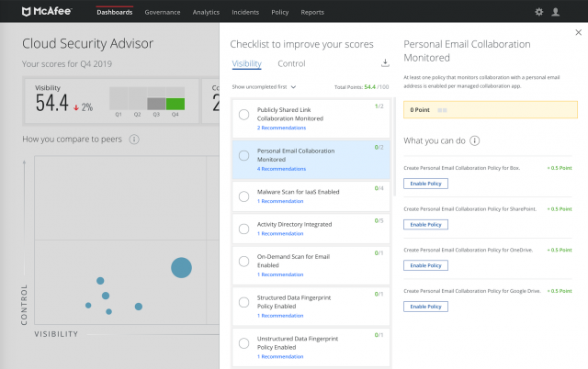
Task: Click Enable Policy for OneDrive
Action: click(425, 265)
